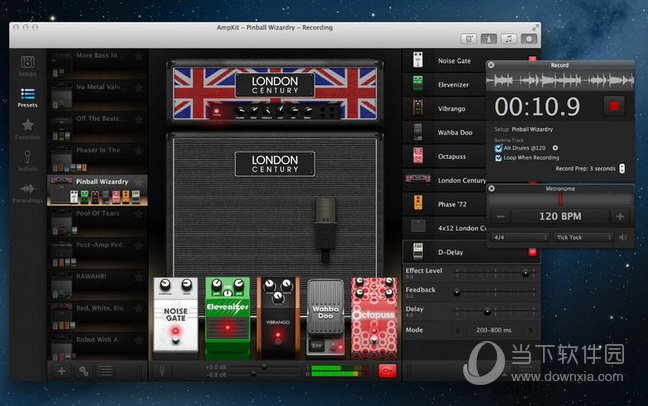Favorite the More Bass In preset star
Image resolution: width=648 pixels, height=406 pixels.
(x=138, y=55)
